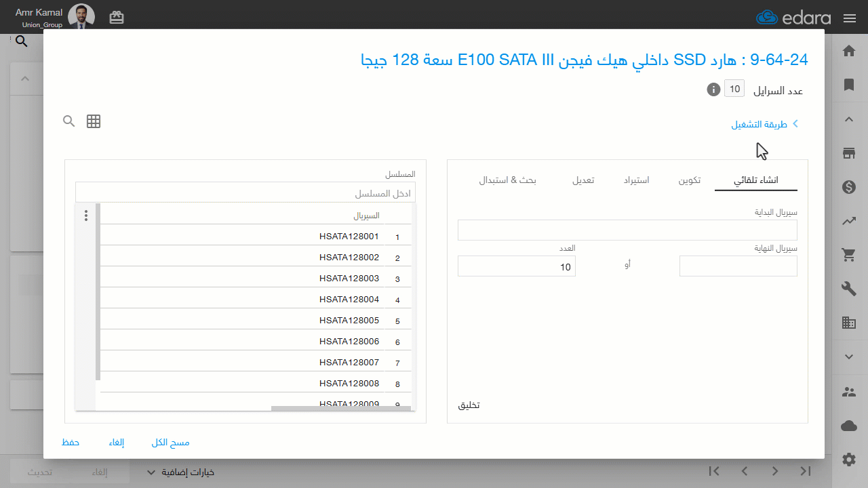This screenshot has width=868, height=488.
Task: Collapse sidebar group with up chevron
Action: click(x=848, y=119)
